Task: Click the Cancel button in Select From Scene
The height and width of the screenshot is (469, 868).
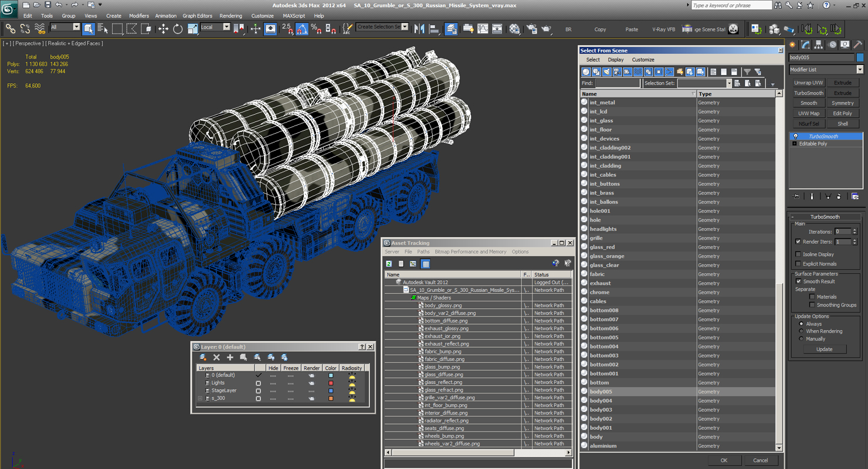Action: tap(761, 460)
